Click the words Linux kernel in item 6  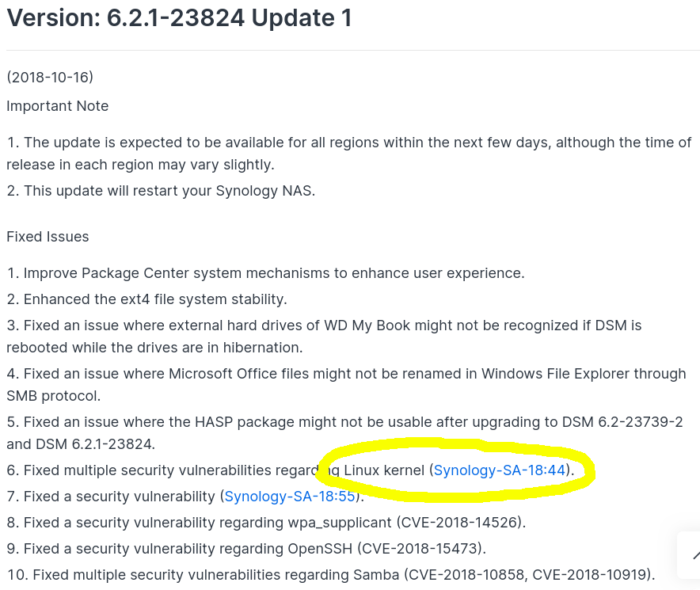(384, 470)
